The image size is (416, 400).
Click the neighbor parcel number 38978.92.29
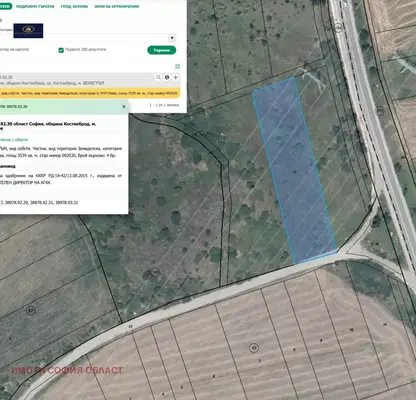coord(17,202)
